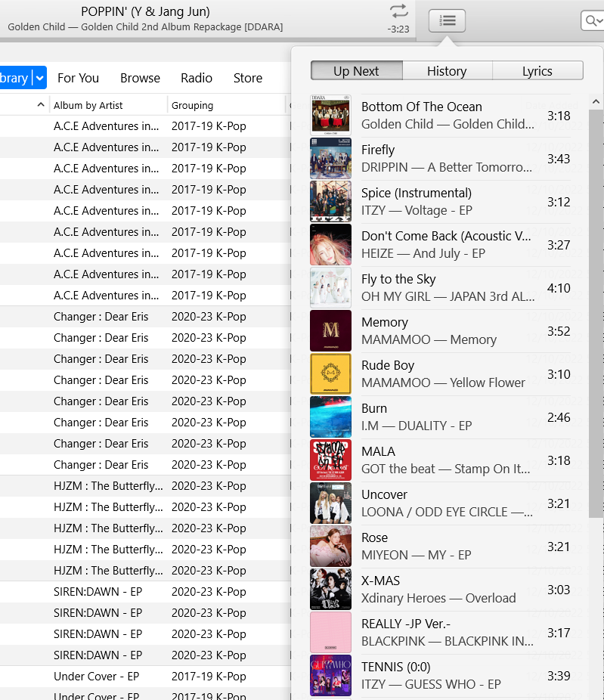Viewport: 604px width, 700px height.
Task: Select Spice (Instrumental) album artwork
Action: pos(331,201)
